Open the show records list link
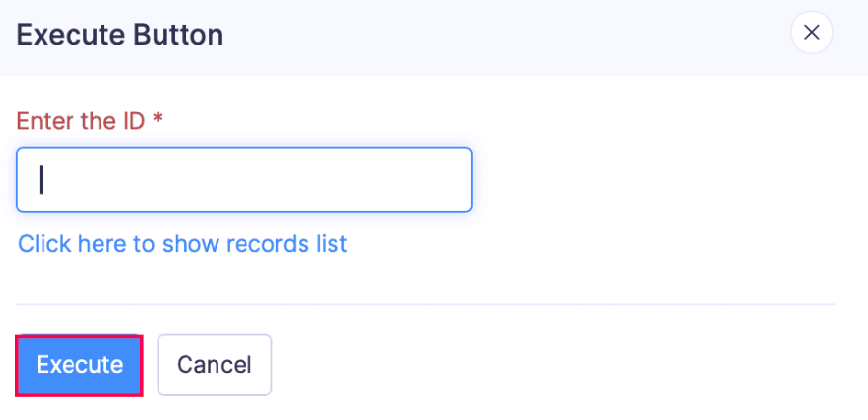The width and height of the screenshot is (868, 420). click(x=183, y=243)
